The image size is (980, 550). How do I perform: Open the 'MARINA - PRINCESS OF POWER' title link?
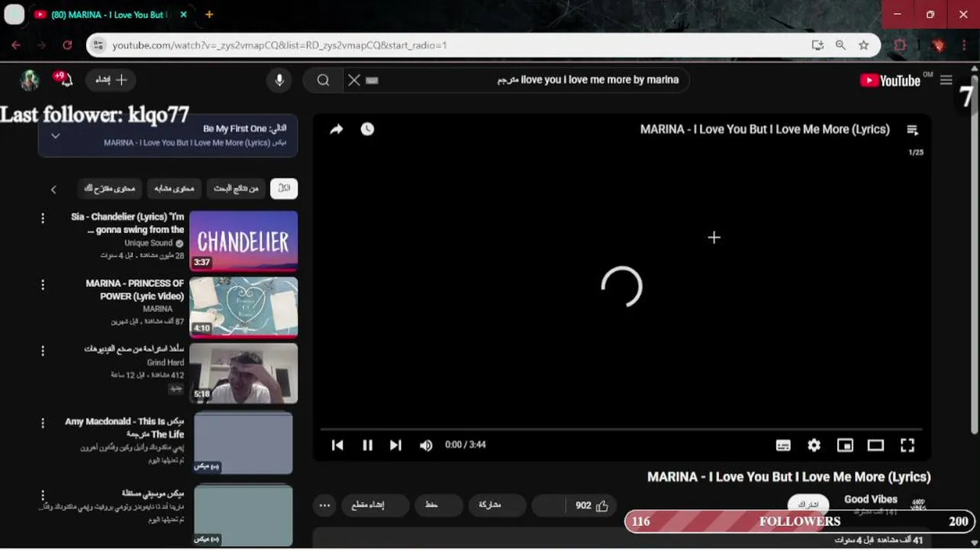(135, 290)
